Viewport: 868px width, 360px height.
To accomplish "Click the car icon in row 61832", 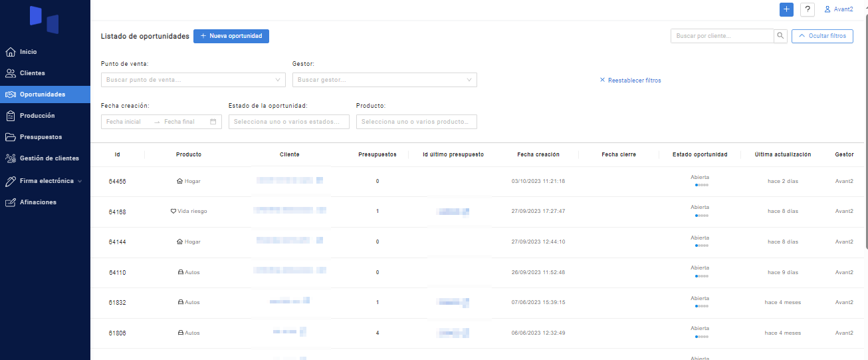I will (x=180, y=302).
